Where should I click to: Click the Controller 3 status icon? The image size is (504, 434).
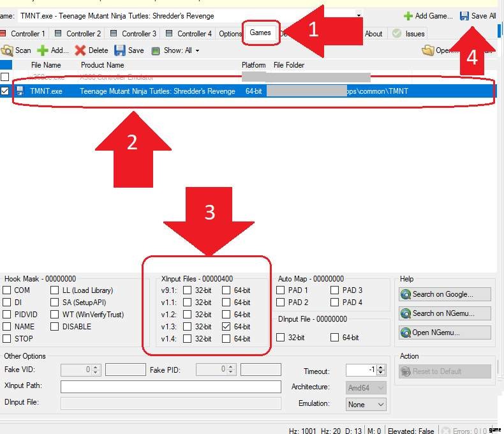tap(114, 33)
